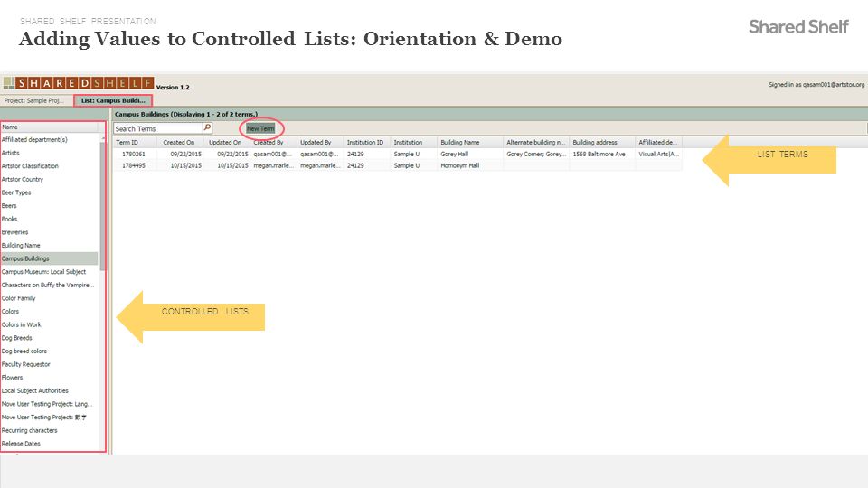Click the Created On column header

pyautogui.click(x=182, y=142)
